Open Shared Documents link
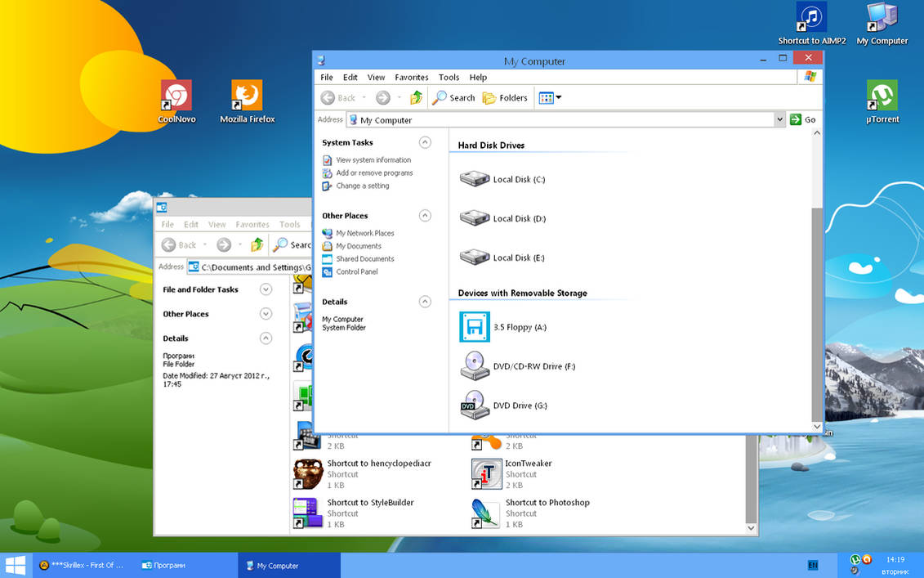The width and height of the screenshot is (924, 578). pos(364,259)
